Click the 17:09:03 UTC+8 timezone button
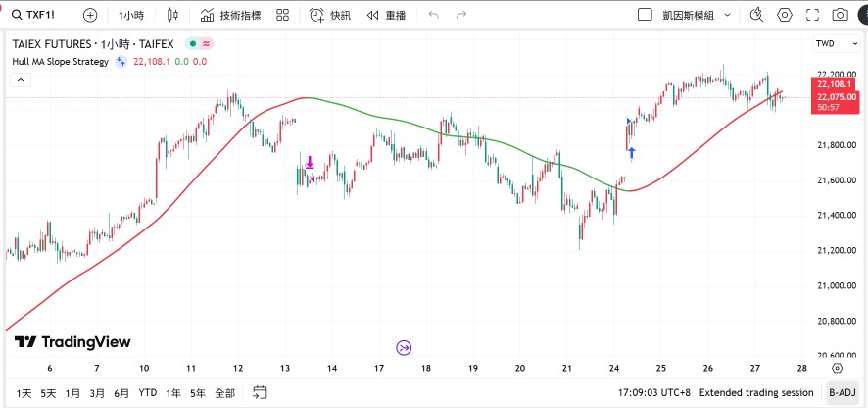 pyautogui.click(x=653, y=392)
